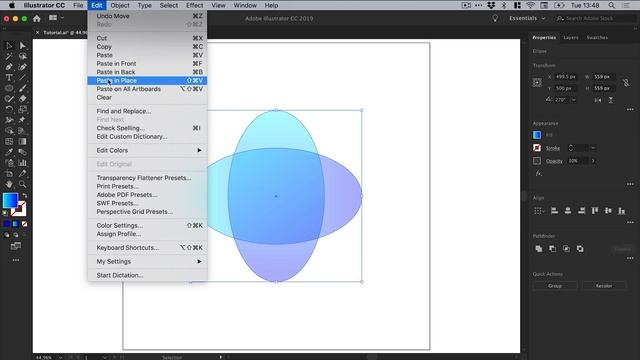
Task: Show more Appearance options
Action: pyautogui.click(x=630, y=184)
